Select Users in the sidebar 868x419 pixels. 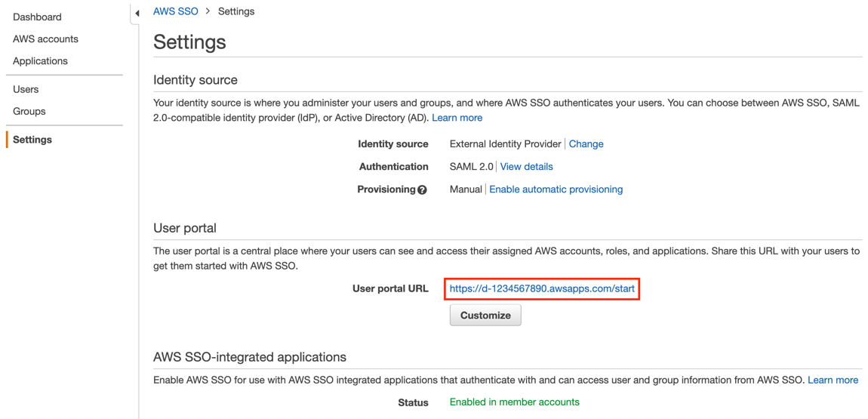26,89
